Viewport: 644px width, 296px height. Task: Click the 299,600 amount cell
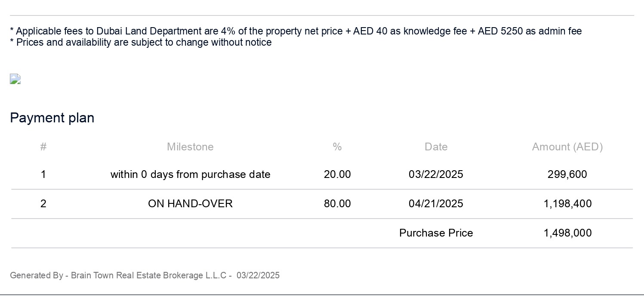click(567, 174)
